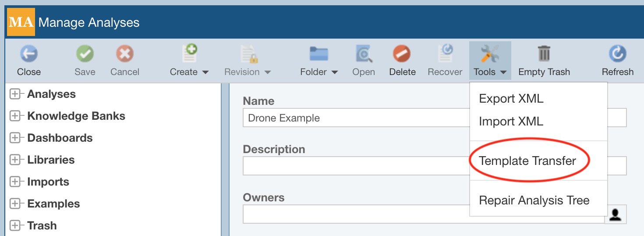
Task: Choose Import XML from Tools menu
Action: pyautogui.click(x=511, y=121)
